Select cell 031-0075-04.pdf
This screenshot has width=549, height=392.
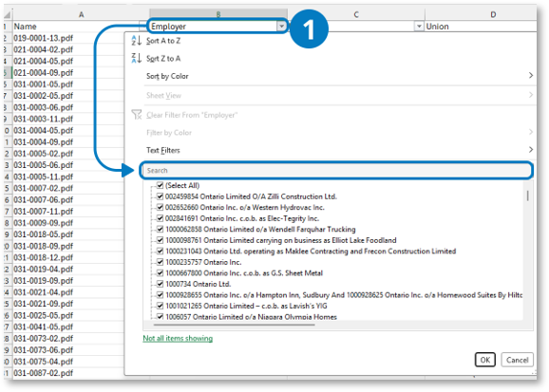(x=68, y=362)
